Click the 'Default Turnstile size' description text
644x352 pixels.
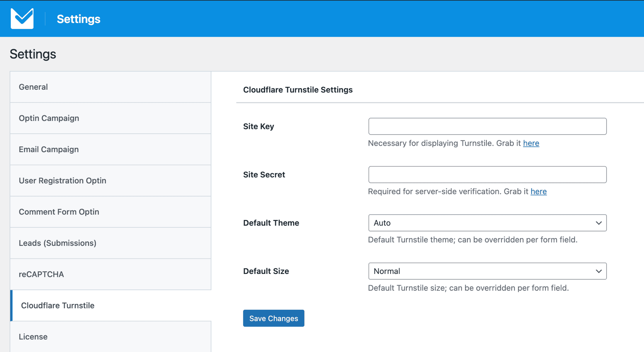tap(468, 288)
